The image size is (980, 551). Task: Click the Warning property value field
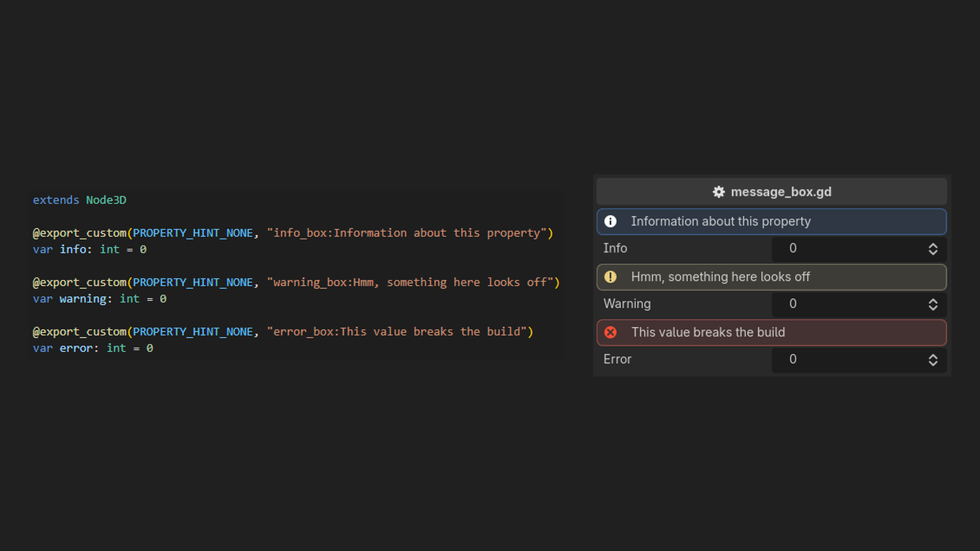[x=859, y=305]
